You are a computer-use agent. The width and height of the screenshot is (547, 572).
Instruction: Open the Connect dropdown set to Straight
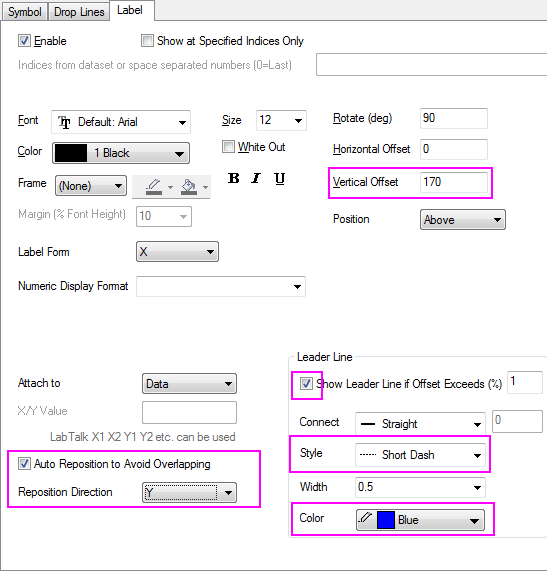pos(420,424)
